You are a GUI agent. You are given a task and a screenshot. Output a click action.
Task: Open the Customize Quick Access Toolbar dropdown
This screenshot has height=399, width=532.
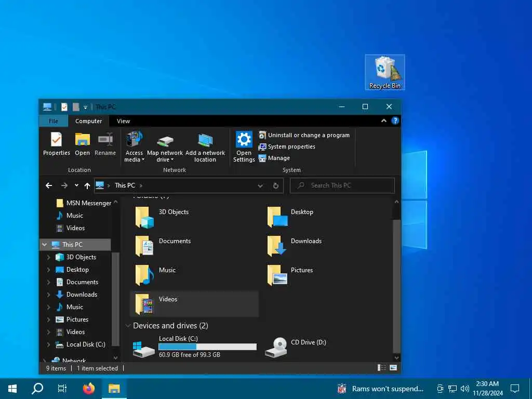coord(85,107)
